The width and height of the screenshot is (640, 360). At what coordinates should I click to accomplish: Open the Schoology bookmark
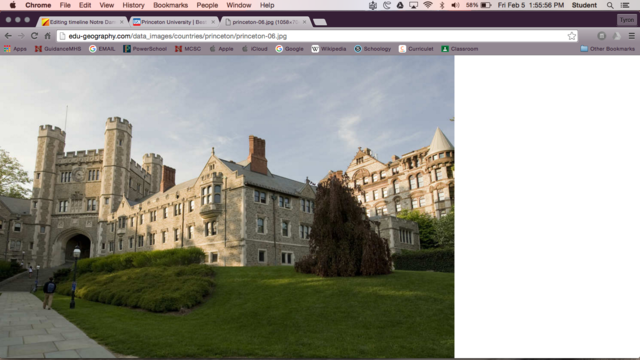click(x=372, y=49)
